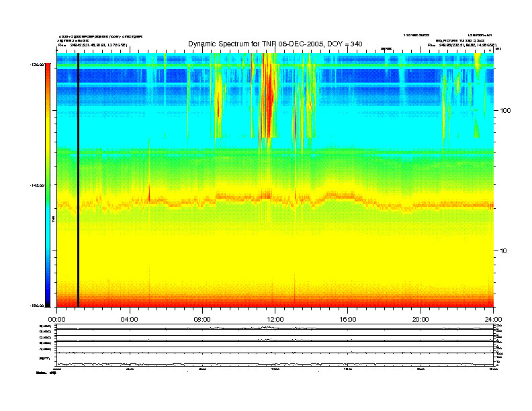Select the '12:00' time axis label
The image size is (532, 411).
click(275, 320)
